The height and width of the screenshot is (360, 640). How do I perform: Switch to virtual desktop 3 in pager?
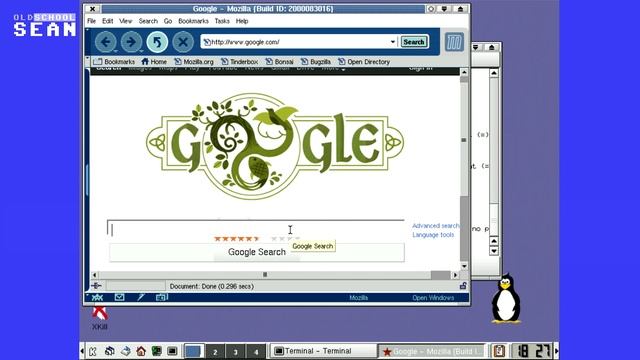pyautogui.click(x=236, y=351)
